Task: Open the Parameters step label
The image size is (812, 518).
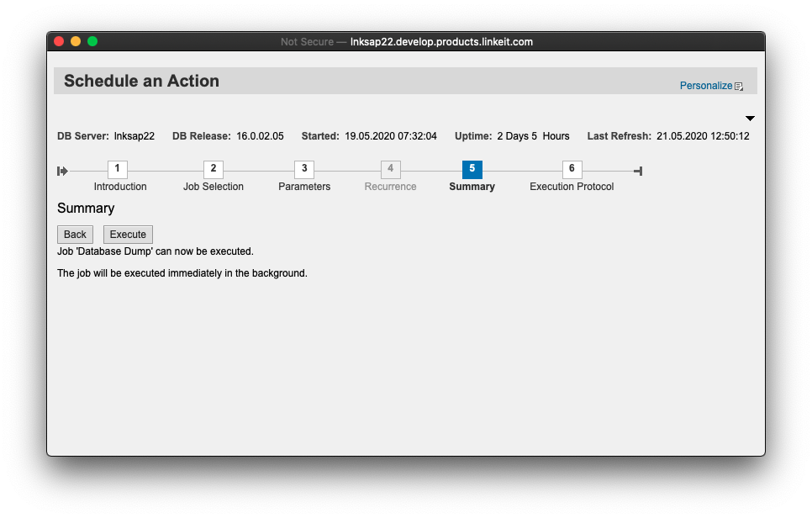Action: point(304,187)
